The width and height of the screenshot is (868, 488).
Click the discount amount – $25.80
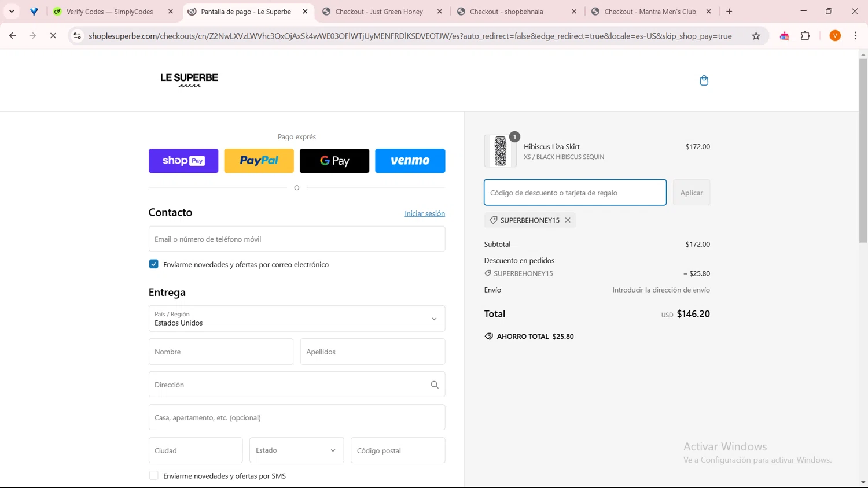[x=697, y=273]
